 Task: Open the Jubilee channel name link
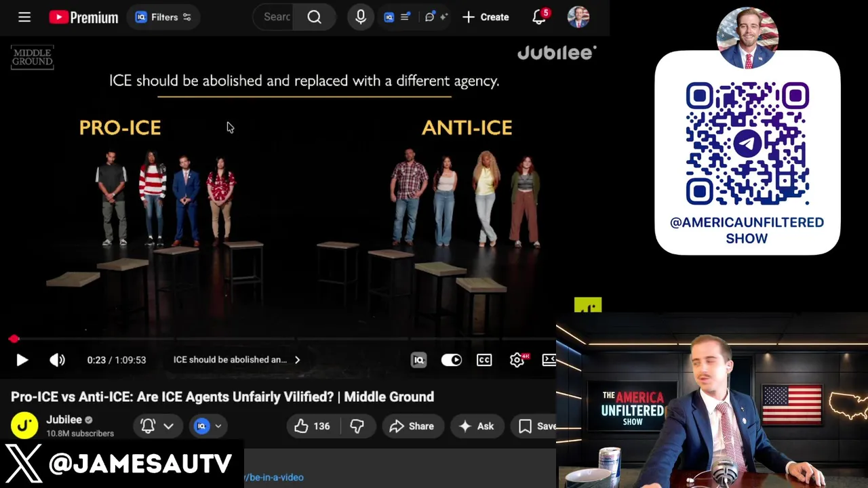[x=64, y=420]
